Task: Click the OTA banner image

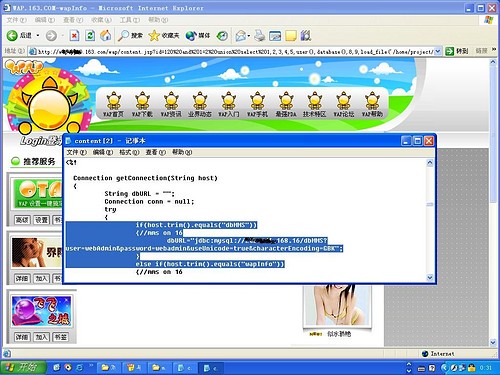Action: coord(38,194)
